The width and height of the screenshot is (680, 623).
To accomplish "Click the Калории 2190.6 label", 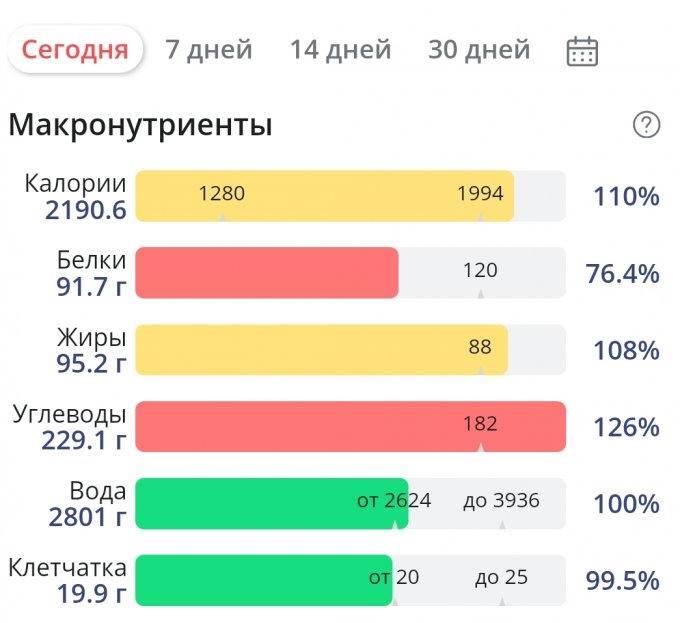I will point(76,196).
